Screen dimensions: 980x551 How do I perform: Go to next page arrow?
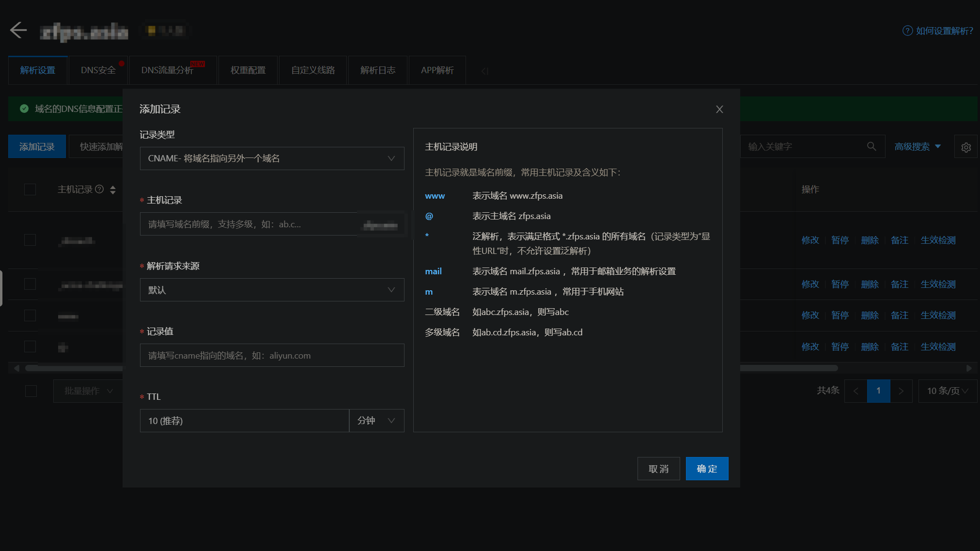[x=901, y=391]
